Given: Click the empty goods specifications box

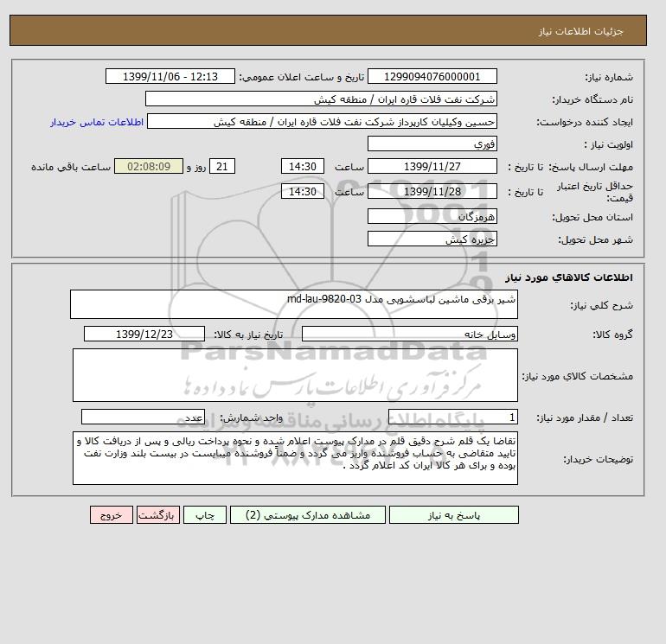Looking at the screenshot, I should [295, 375].
